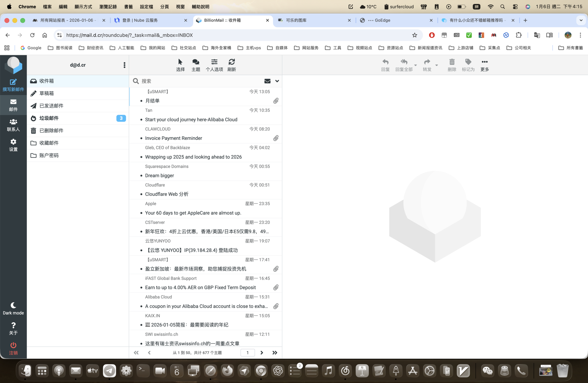Open the 云悠 YUNYOO login success email
The width and height of the screenshot is (588, 383).
coord(205,246)
